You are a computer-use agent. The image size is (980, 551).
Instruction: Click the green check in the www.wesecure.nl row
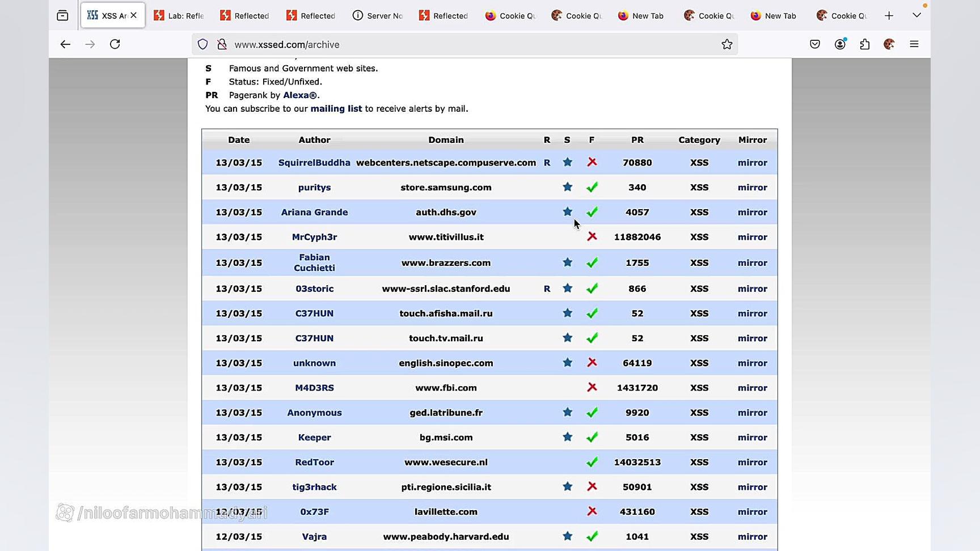[592, 462]
